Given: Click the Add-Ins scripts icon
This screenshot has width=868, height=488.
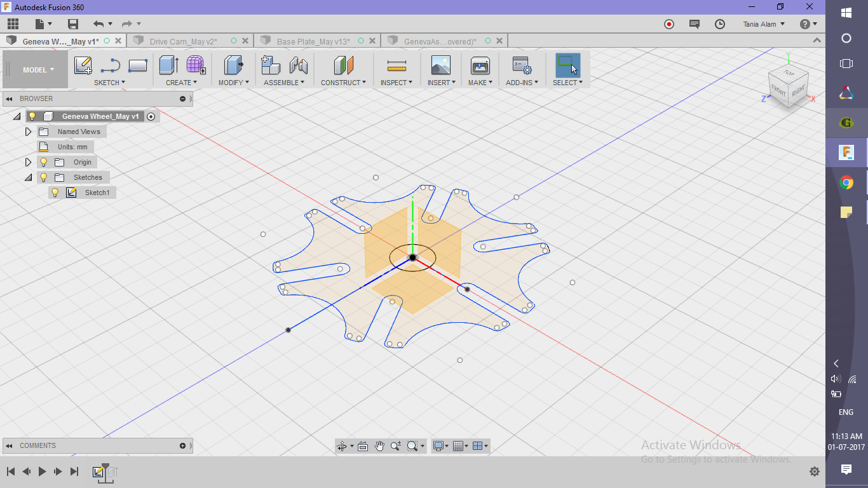Looking at the screenshot, I should (x=522, y=65).
